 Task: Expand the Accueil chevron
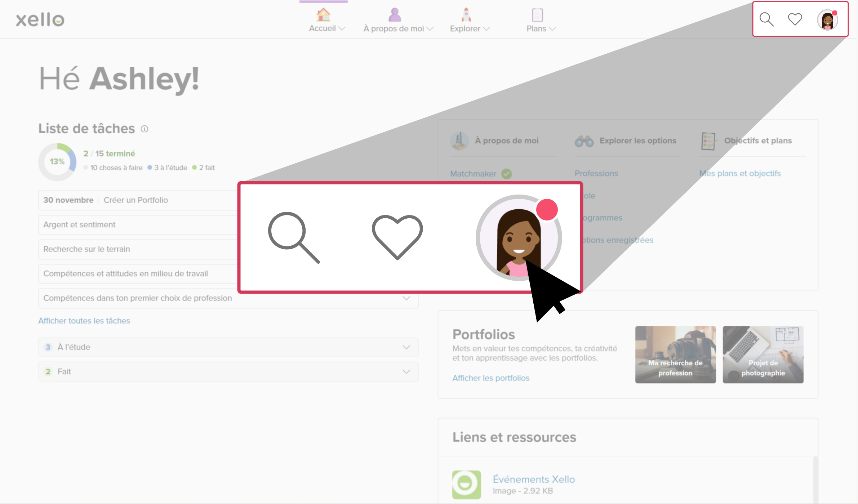point(342,28)
